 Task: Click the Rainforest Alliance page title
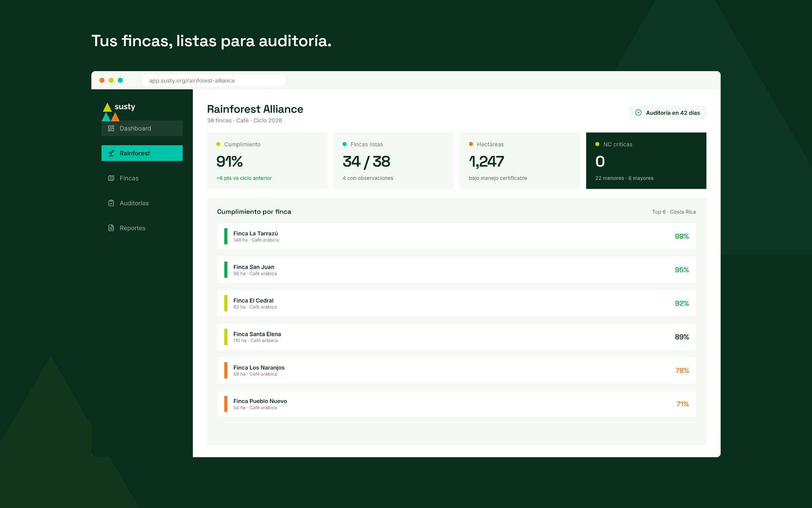255,109
